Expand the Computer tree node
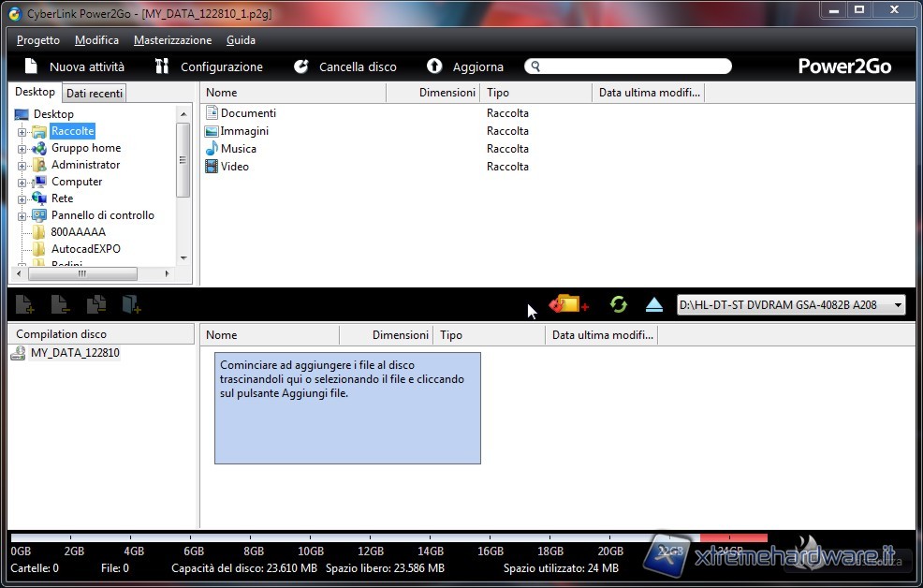The width and height of the screenshot is (923, 588). (22, 183)
